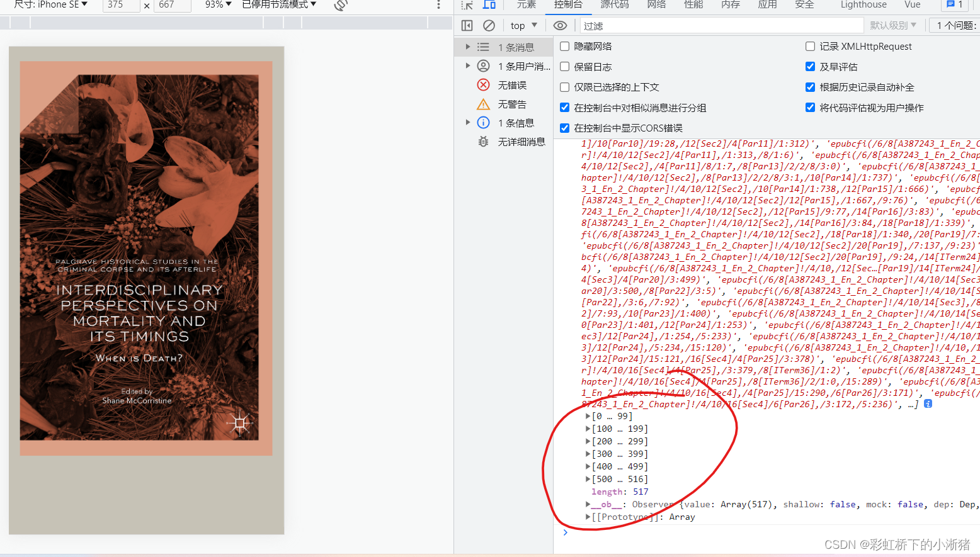Expand the user messages group arrow
The width and height of the screenshot is (980, 557).
pos(467,66)
